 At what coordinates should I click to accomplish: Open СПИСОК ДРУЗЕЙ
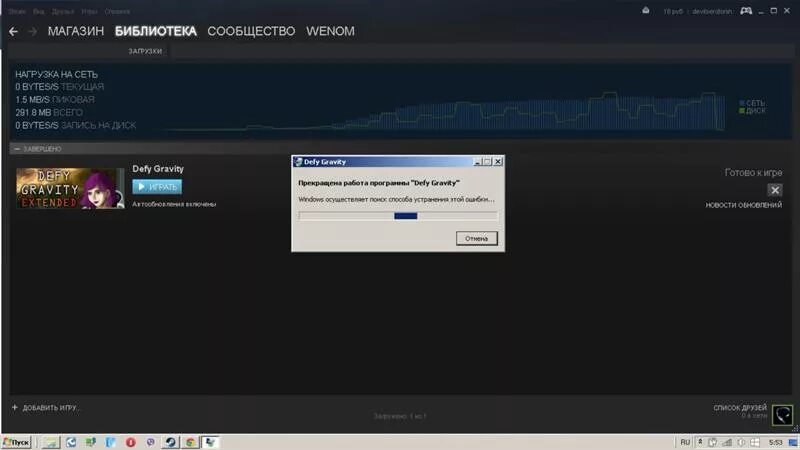(x=740, y=408)
